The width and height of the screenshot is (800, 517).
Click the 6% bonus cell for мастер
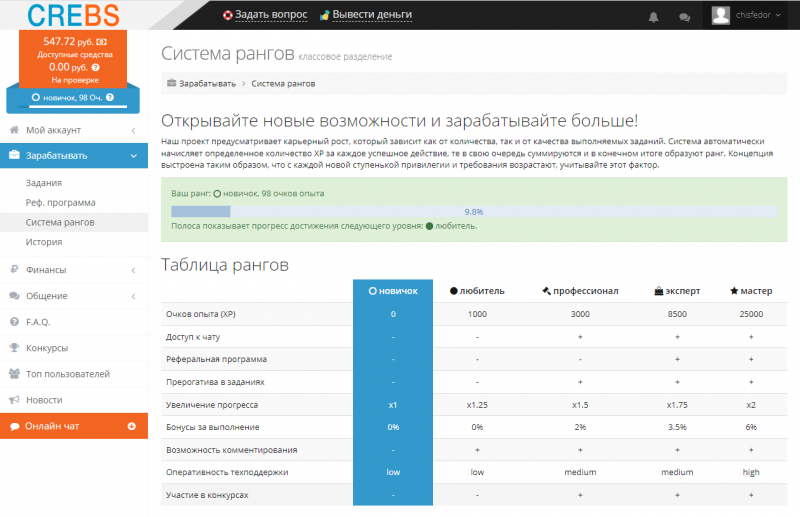pos(751,427)
